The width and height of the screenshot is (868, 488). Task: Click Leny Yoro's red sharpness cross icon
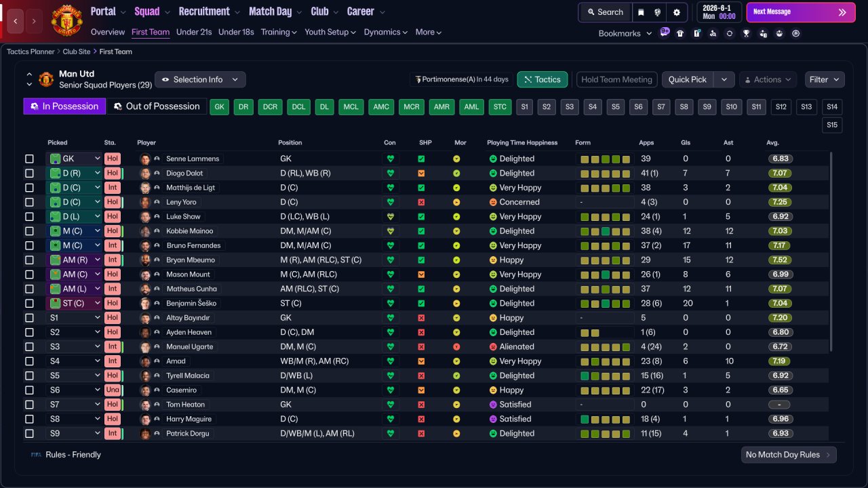(x=421, y=202)
